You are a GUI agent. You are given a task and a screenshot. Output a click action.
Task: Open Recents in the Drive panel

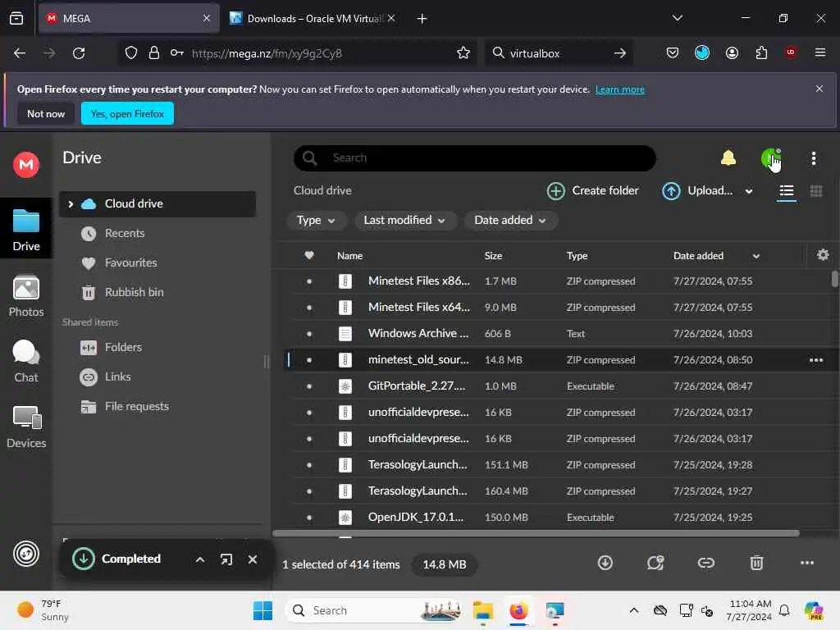point(157,234)
